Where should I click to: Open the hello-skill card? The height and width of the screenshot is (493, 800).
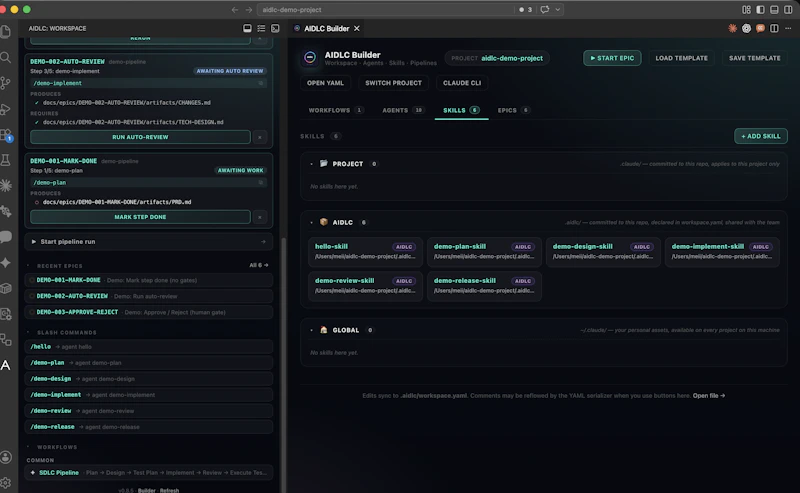coord(365,252)
